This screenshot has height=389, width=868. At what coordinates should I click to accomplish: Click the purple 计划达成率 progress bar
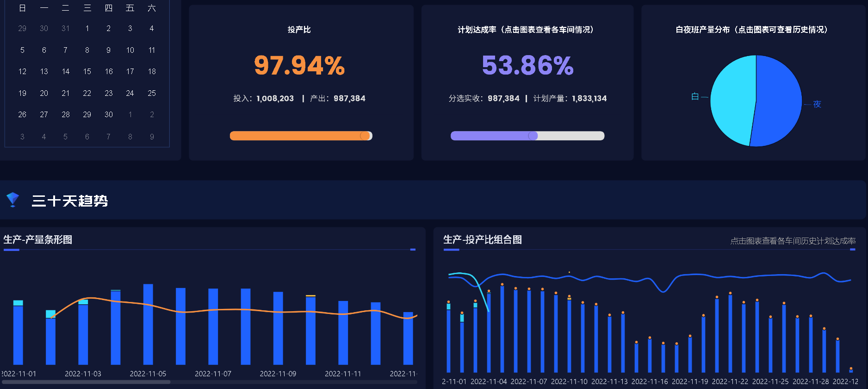527,136
